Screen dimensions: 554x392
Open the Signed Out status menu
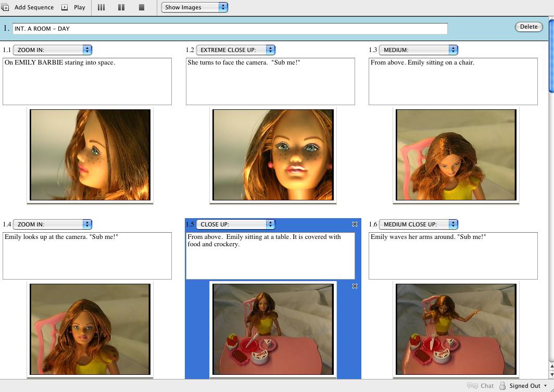click(528, 386)
